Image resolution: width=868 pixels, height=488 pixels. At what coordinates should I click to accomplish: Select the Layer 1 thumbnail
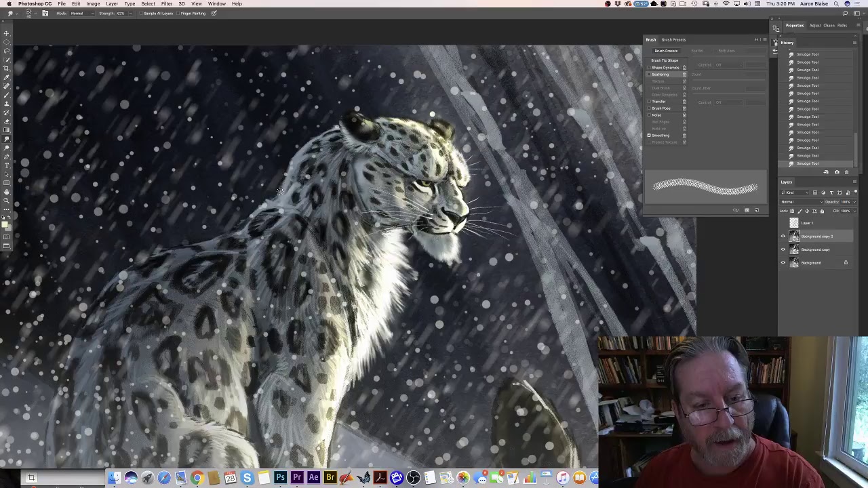[x=794, y=222]
